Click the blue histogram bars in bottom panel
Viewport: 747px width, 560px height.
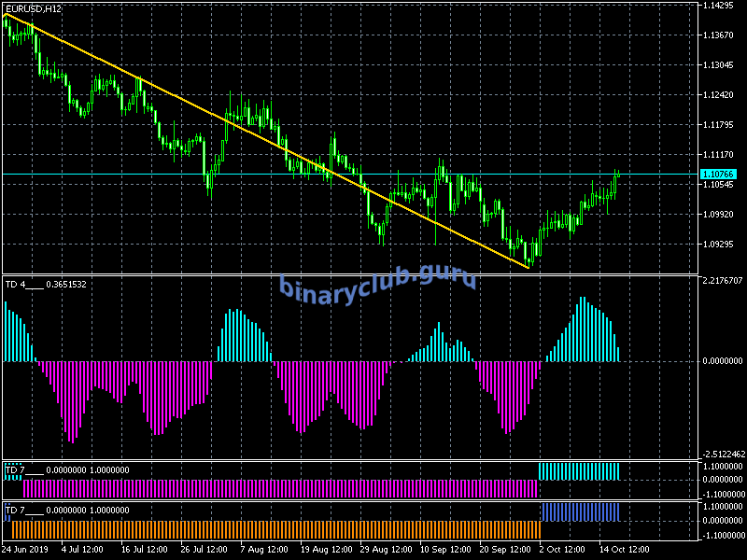(x=580, y=511)
